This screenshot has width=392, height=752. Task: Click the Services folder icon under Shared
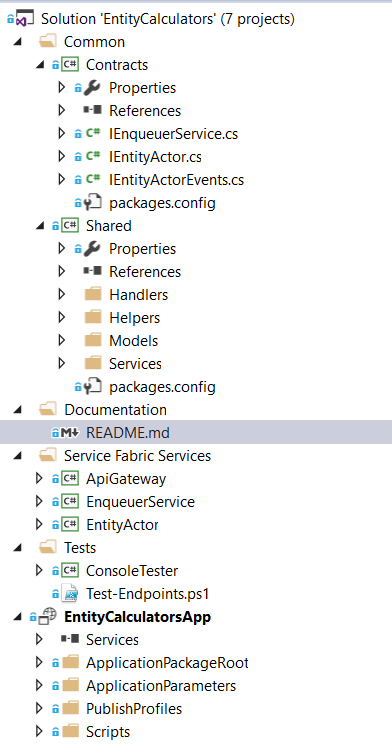(93, 363)
